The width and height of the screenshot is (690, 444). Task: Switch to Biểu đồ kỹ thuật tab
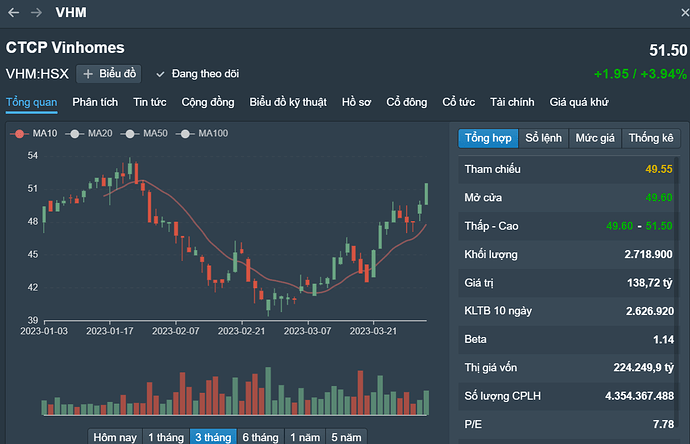pos(288,102)
